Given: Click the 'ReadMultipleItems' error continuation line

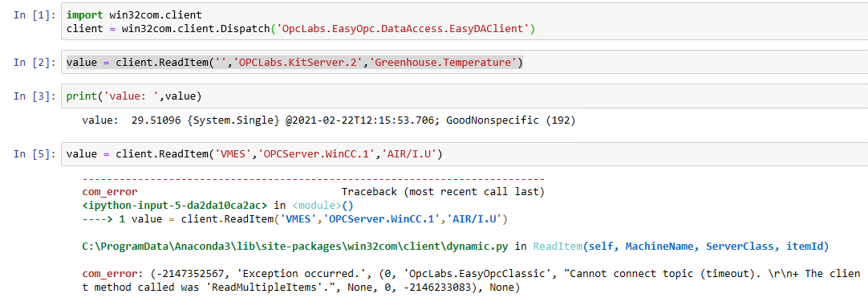Looking at the screenshot, I should click(301, 288).
